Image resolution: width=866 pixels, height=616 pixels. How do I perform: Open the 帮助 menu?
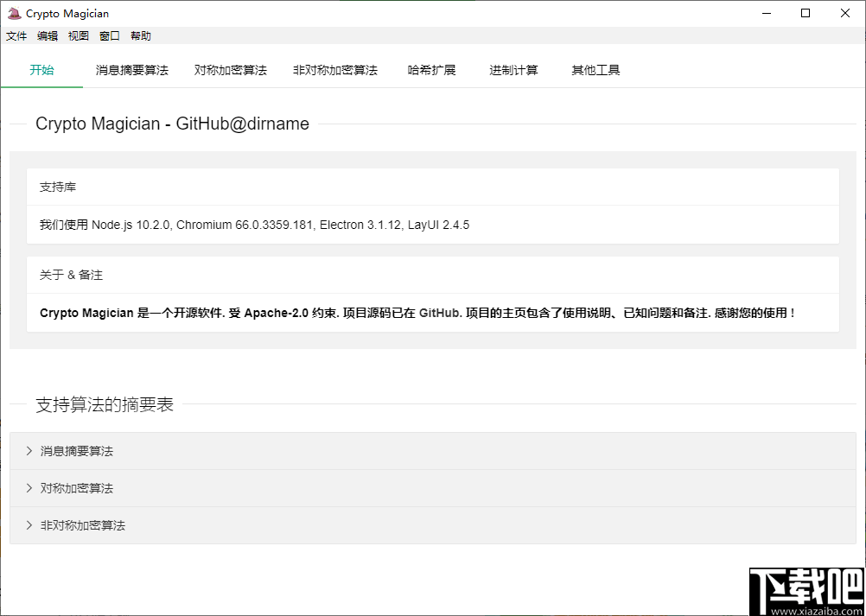[140, 35]
